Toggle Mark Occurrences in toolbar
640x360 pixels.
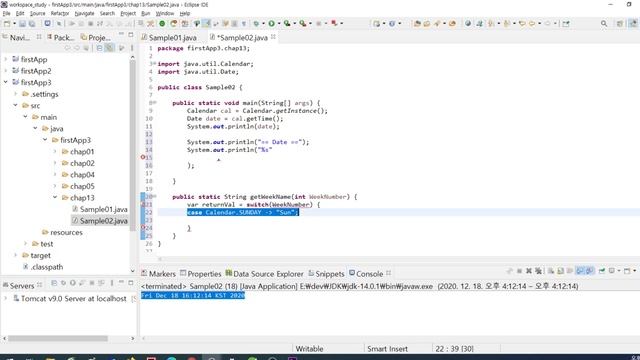click(x=207, y=24)
